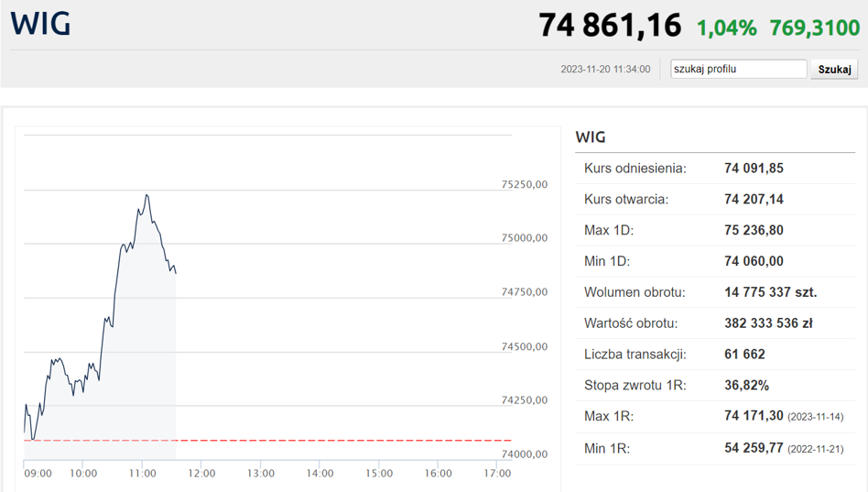Click the value 74 060,00

coord(754,261)
